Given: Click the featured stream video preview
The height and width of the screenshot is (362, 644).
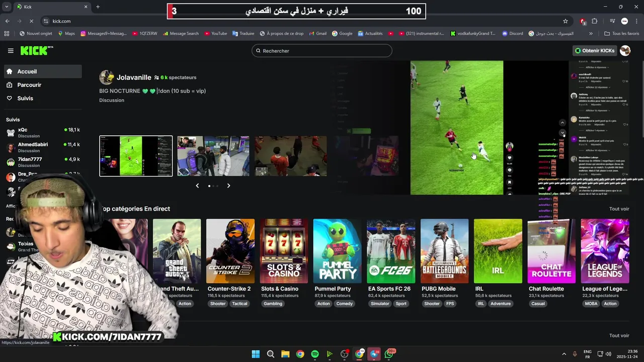Looking at the screenshot, I should click(x=457, y=128).
